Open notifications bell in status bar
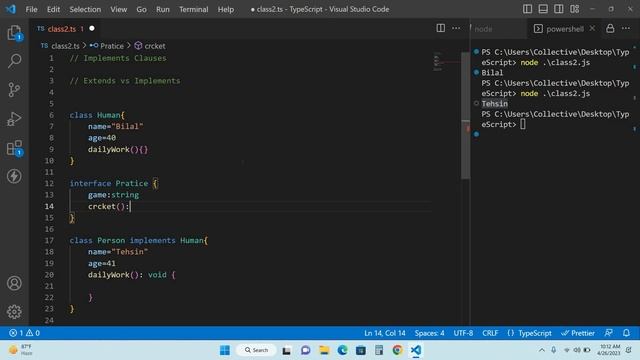The image size is (640, 360). coord(626,333)
